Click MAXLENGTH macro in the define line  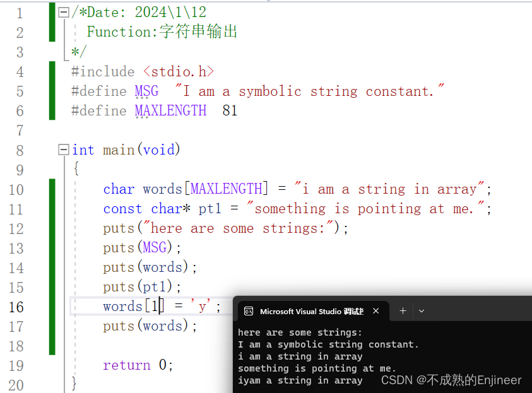[170, 111]
